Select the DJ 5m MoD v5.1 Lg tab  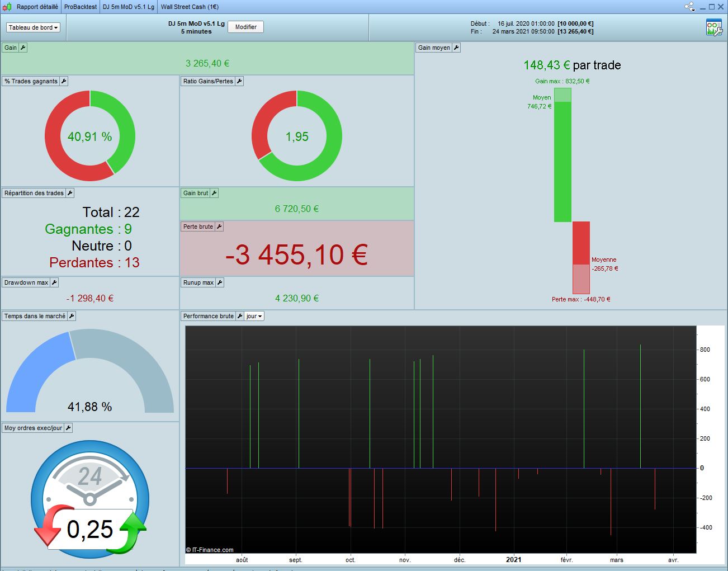click(x=129, y=7)
